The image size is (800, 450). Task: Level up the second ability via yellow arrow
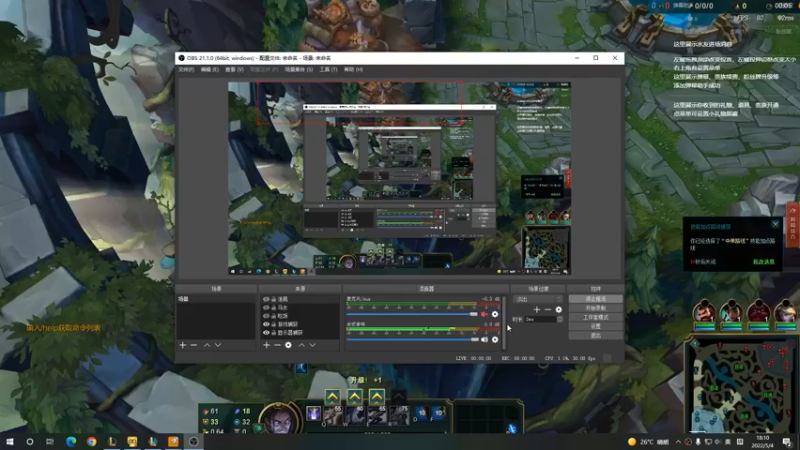pyautogui.click(x=355, y=396)
